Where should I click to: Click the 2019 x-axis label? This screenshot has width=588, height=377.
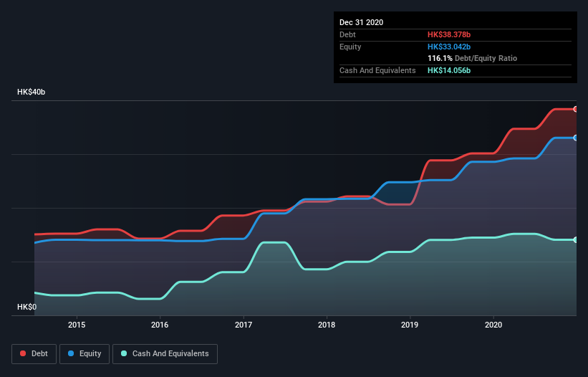click(410, 325)
